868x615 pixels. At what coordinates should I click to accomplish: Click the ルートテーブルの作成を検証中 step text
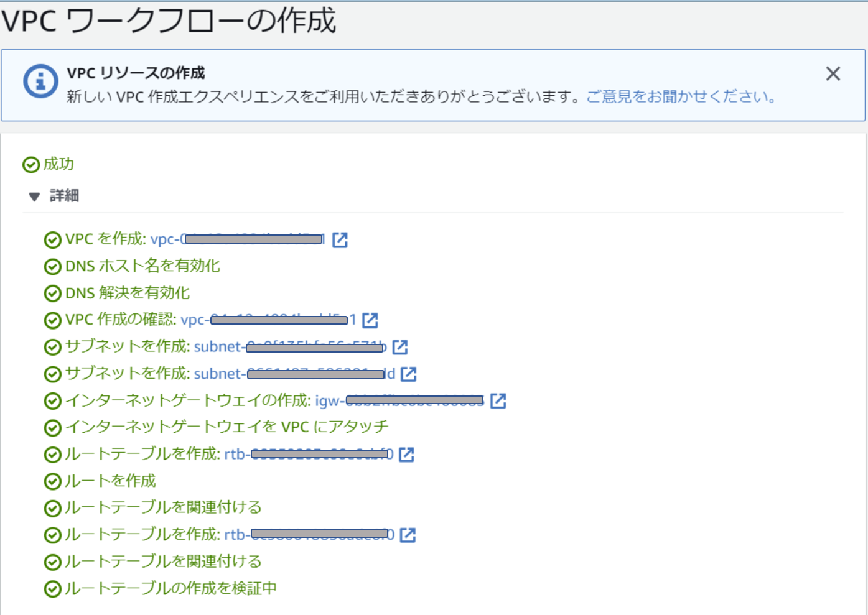click(171, 588)
